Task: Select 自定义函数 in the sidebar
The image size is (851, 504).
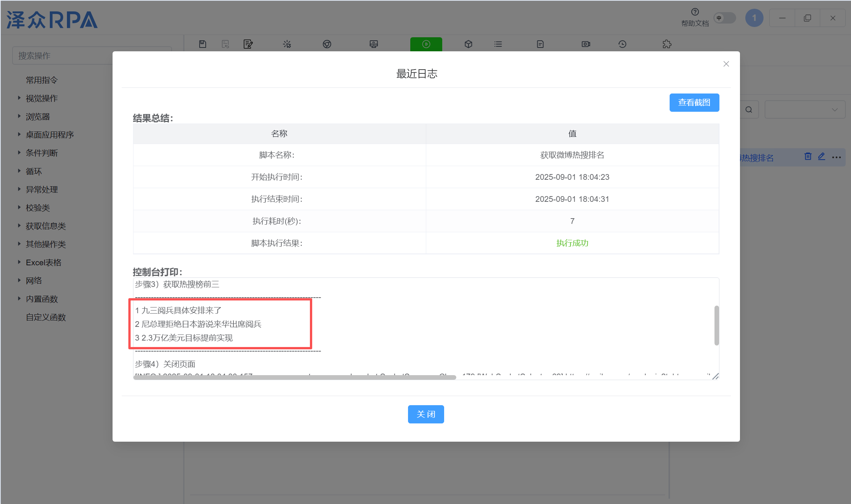Action: (46, 317)
